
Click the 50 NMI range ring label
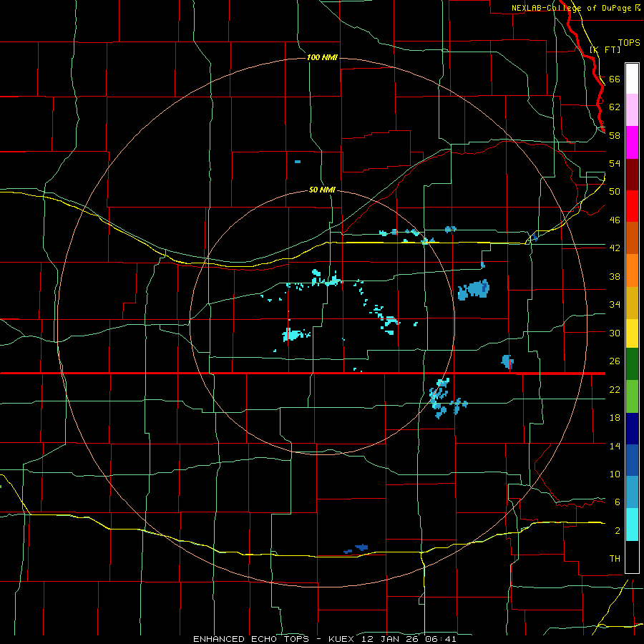click(x=322, y=190)
